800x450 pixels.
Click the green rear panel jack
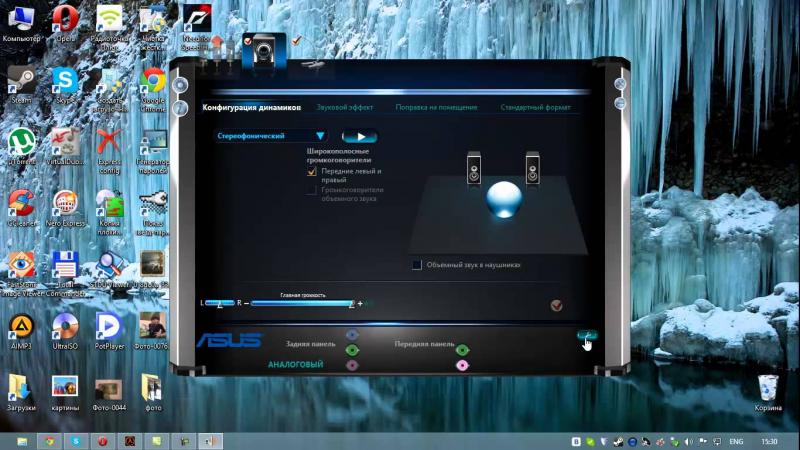tap(352, 351)
